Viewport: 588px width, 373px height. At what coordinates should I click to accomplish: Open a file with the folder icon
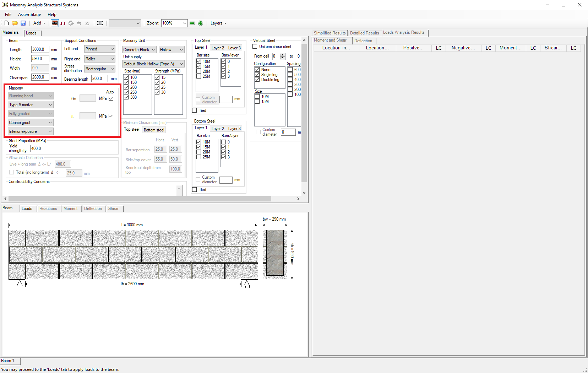point(15,23)
